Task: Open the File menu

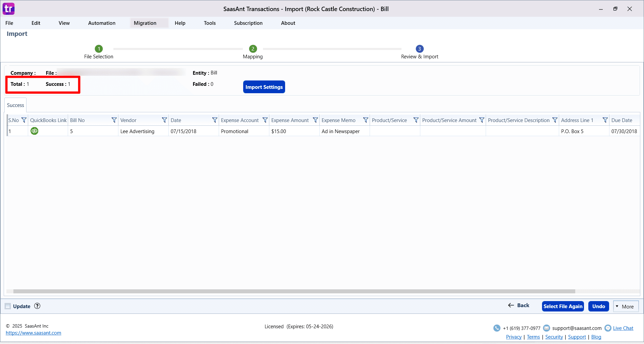Action: [x=9, y=23]
